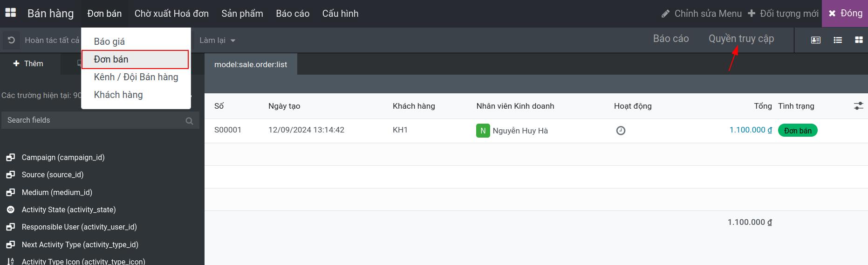Click 1.100.000 ₫ amount in S00001 row
The image size is (868, 265).
pos(751,130)
